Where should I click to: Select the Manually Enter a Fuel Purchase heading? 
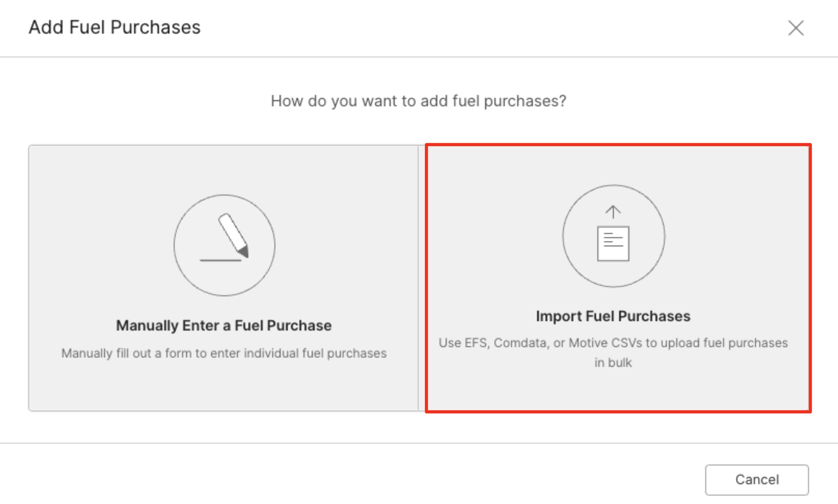pos(224,326)
